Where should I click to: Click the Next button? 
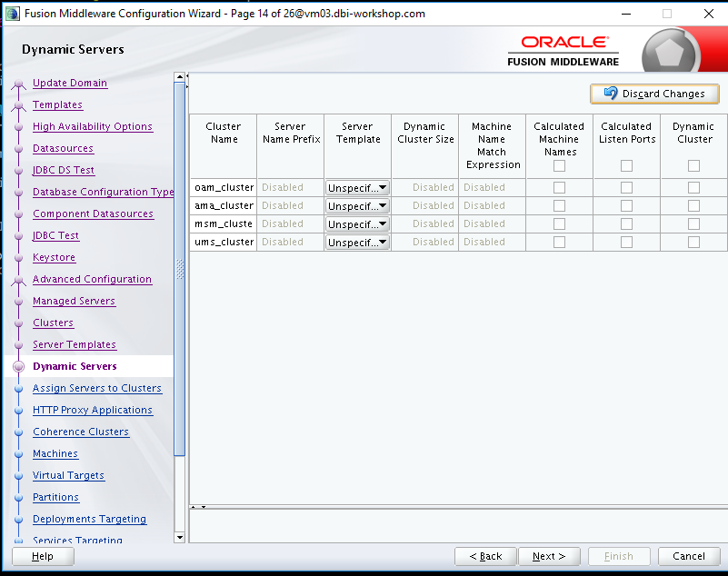coord(549,556)
